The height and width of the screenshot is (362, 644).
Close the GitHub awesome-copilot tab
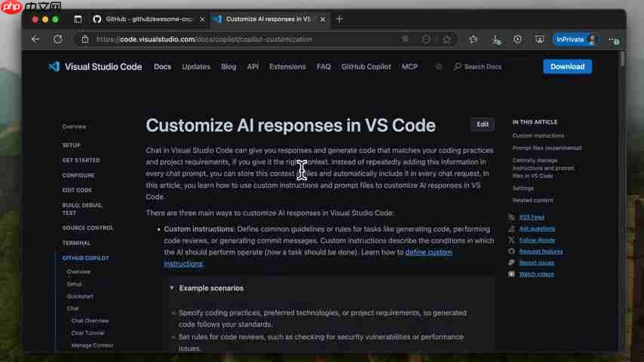202,20
